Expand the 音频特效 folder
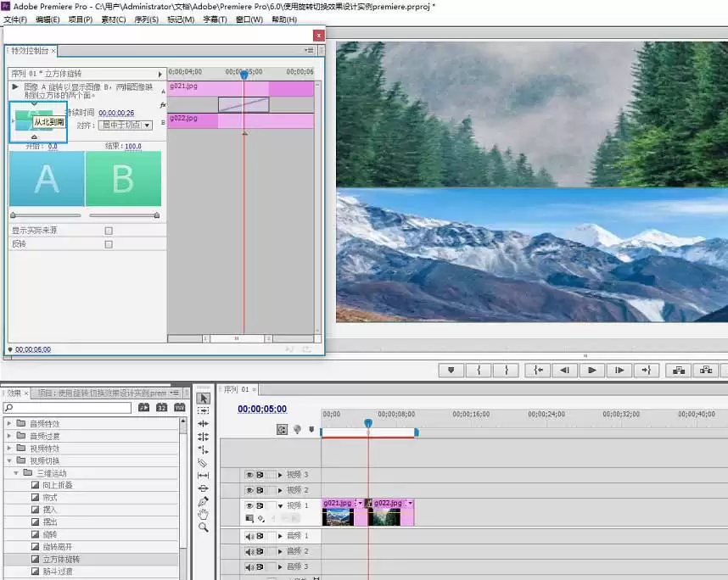 [8, 423]
